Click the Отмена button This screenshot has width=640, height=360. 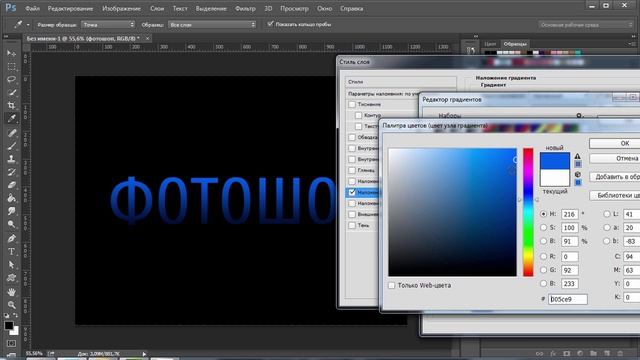615,158
